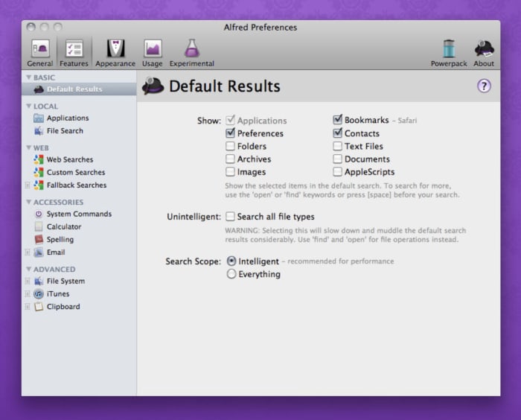
Task: Click the purple help question mark
Action: coord(484,86)
